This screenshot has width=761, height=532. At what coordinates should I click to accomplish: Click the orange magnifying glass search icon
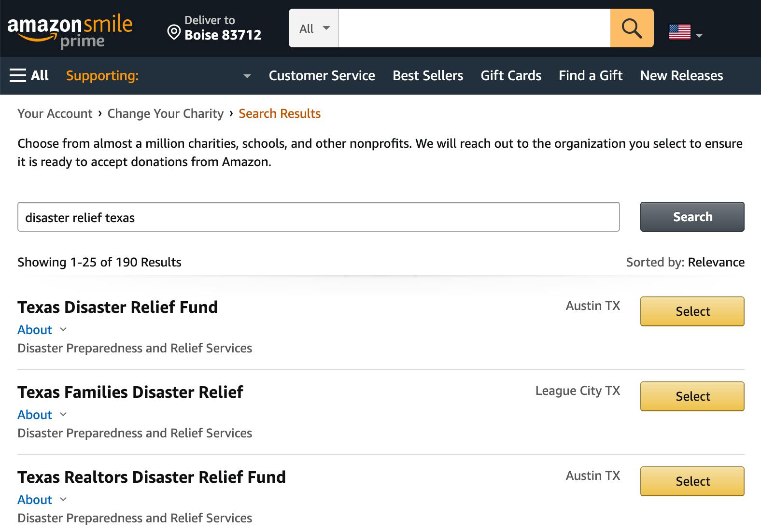632,28
